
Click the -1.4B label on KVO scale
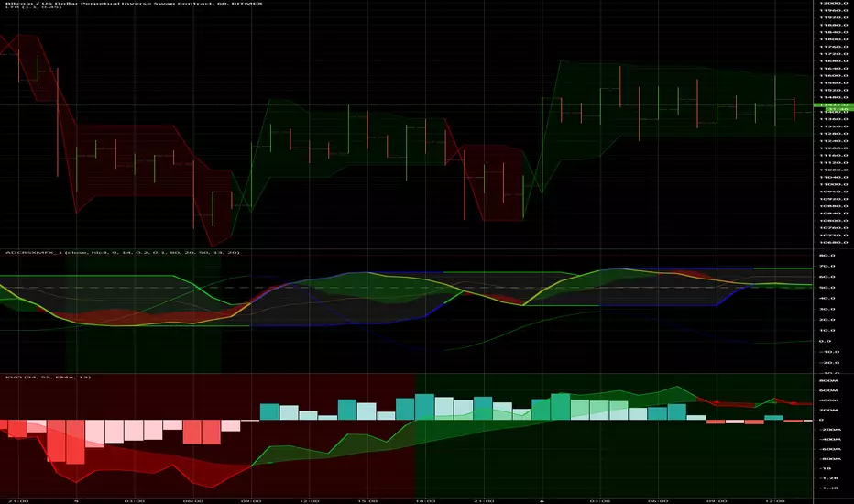coord(830,488)
